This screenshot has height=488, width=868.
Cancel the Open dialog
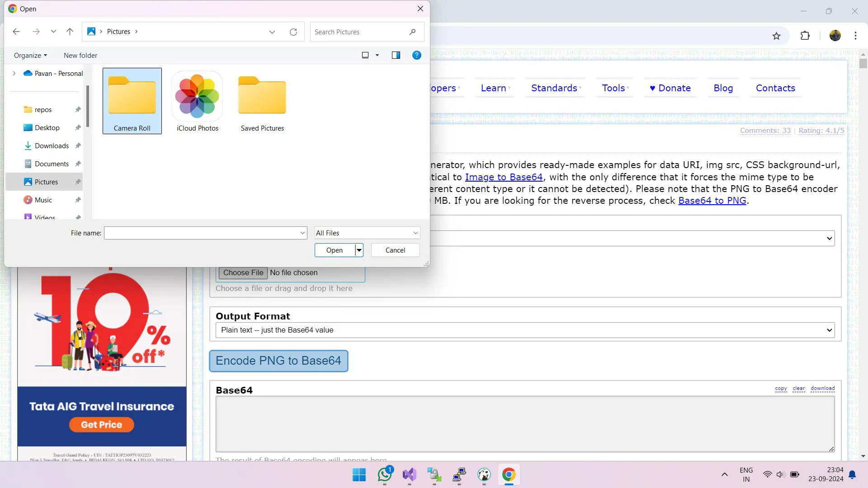point(395,250)
